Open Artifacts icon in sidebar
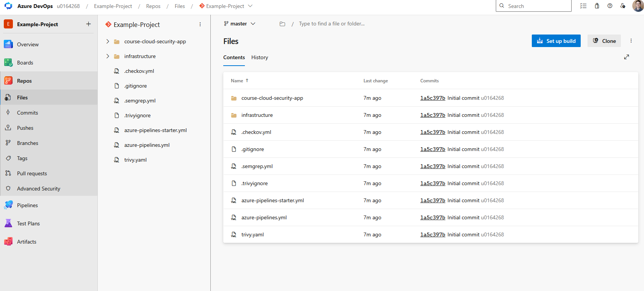Image resolution: width=644 pixels, height=291 pixels. point(8,242)
